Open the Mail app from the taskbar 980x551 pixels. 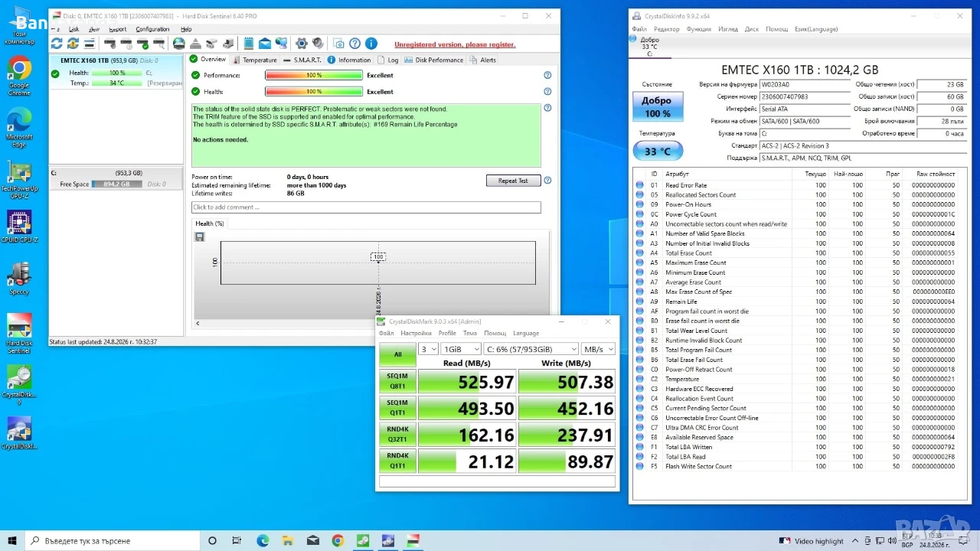coord(313,541)
